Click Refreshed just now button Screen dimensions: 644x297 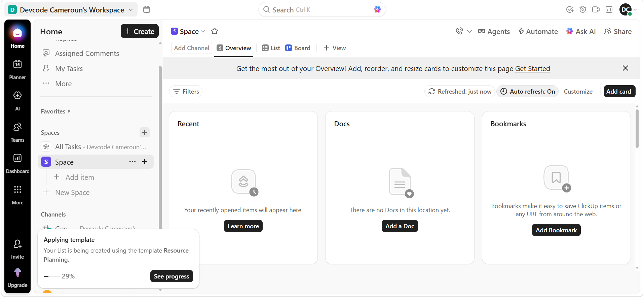click(x=460, y=91)
